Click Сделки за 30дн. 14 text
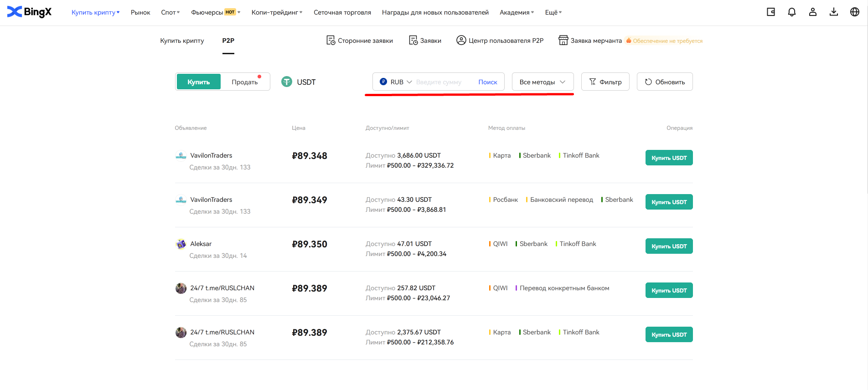This screenshot has width=868, height=390. click(x=218, y=256)
